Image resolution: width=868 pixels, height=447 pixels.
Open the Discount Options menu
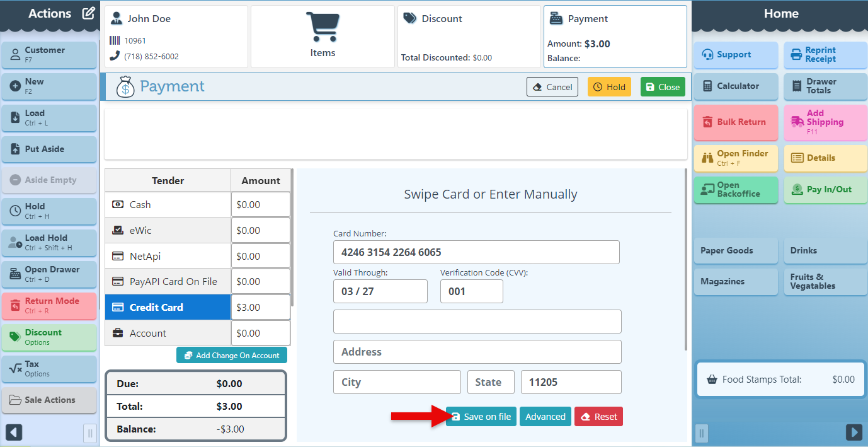point(49,337)
